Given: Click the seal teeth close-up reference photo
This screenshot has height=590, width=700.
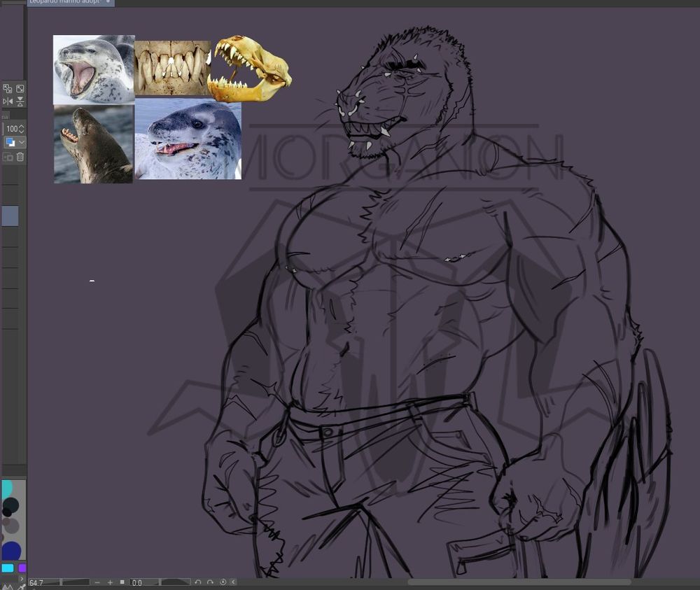Looking at the screenshot, I should (172, 68).
